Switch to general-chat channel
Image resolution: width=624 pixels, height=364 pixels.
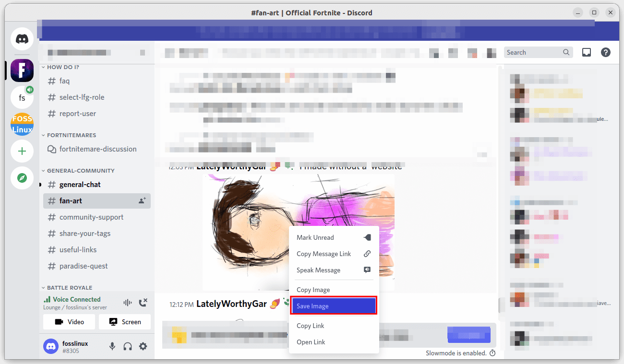pyautogui.click(x=97, y=185)
